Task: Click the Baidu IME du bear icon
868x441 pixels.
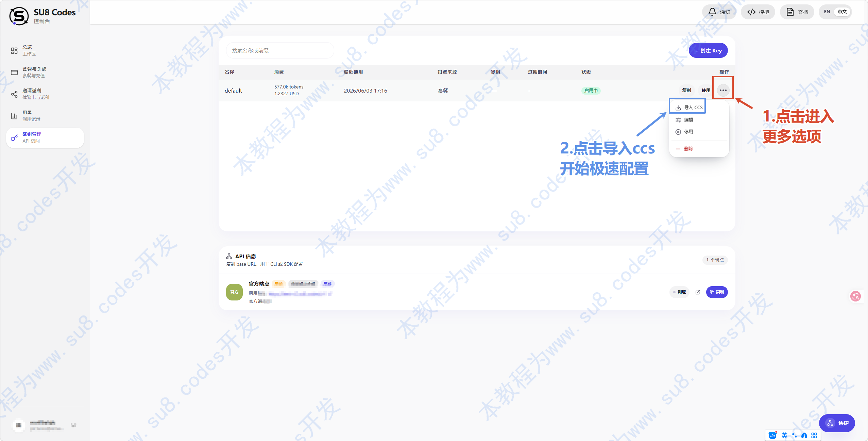Action: (x=772, y=435)
